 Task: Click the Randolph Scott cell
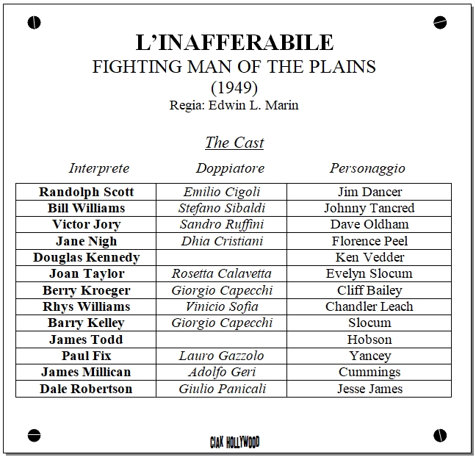point(87,192)
